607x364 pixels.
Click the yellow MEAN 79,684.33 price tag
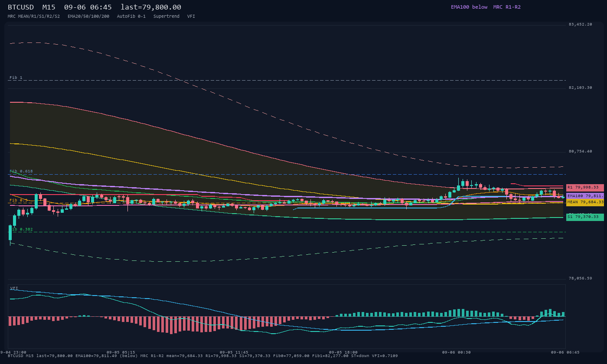[585, 202]
